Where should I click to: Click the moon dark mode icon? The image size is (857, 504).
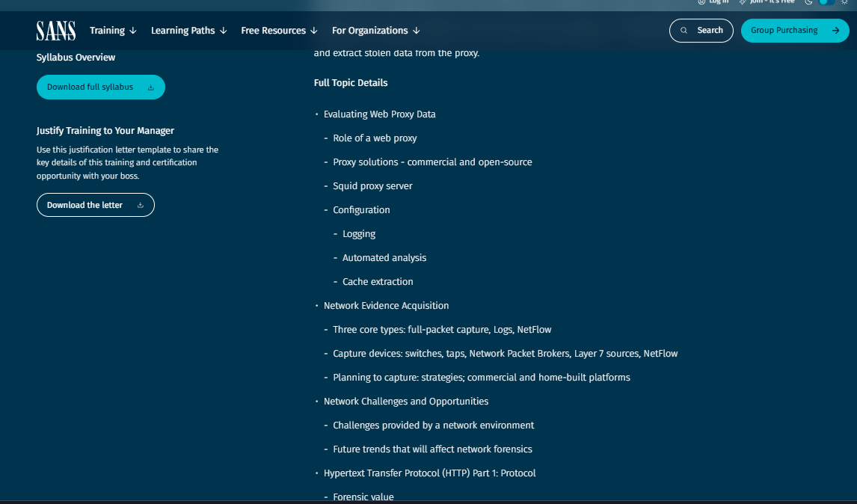tap(809, 2)
